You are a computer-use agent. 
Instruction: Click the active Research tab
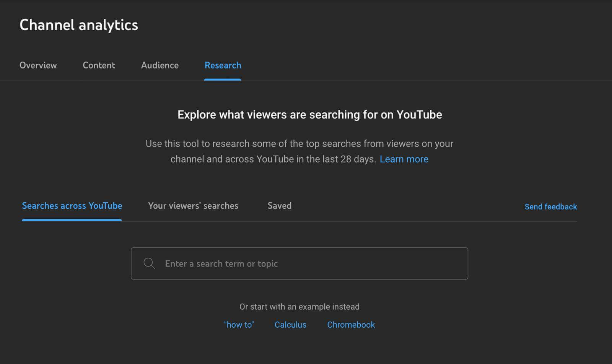223,65
